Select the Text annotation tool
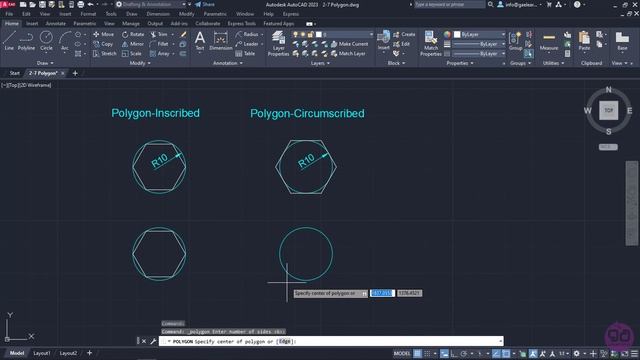 pos(200,41)
